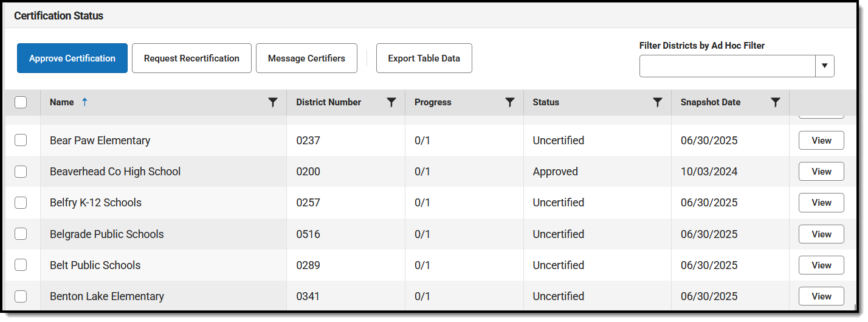Image resolution: width=868 pixels, height=322 pixels.
Task: Select the Belgrade Public Schools checkbox
Action: tap(21, 234)
